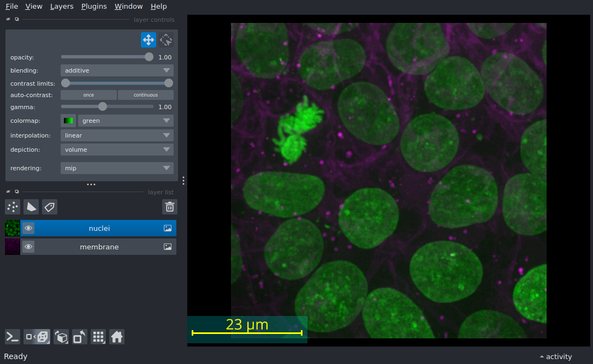Screen dimensions: 593x364
Task: Click the gamma slider handle
Action: (103, 106)
